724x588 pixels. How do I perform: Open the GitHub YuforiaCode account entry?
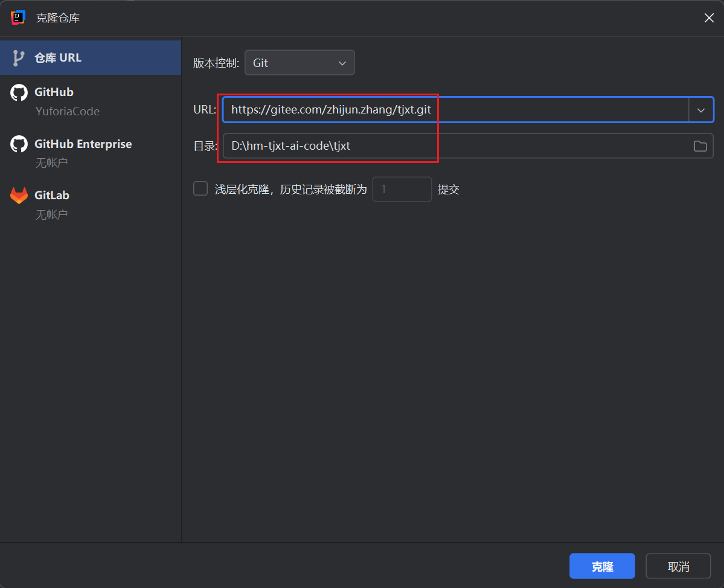[x=91, y=101]
